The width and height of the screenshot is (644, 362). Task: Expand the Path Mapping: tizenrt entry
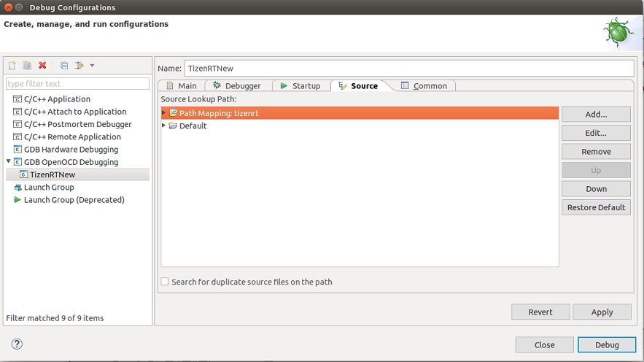[164, 113]
